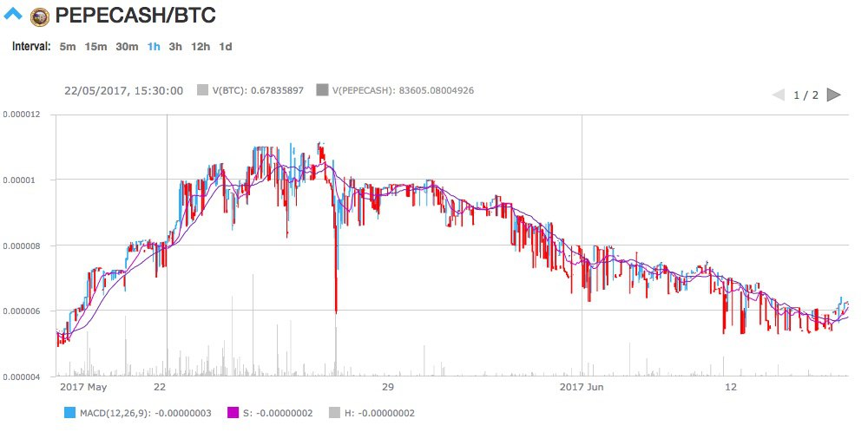868x432 pixels.
Task: Click the V(PEPECASH): 83605.08004926 legend label
Action: coord(403,90)
